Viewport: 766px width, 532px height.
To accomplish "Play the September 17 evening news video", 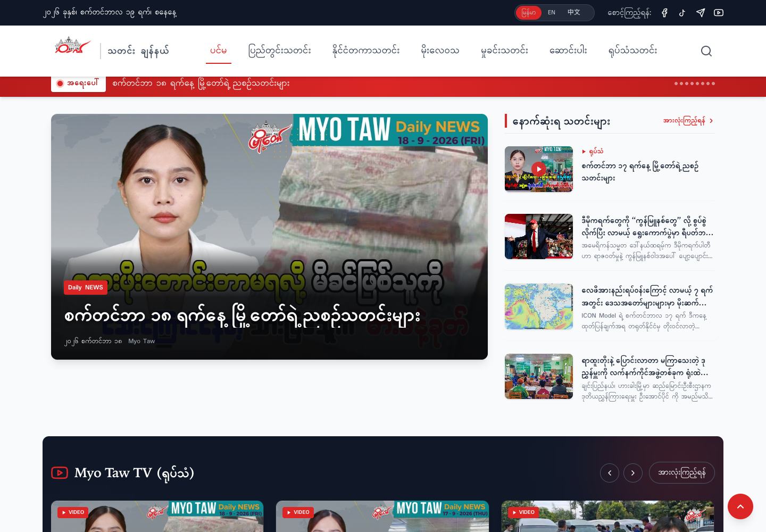I will pyautogui.click(x=539, y=169).
